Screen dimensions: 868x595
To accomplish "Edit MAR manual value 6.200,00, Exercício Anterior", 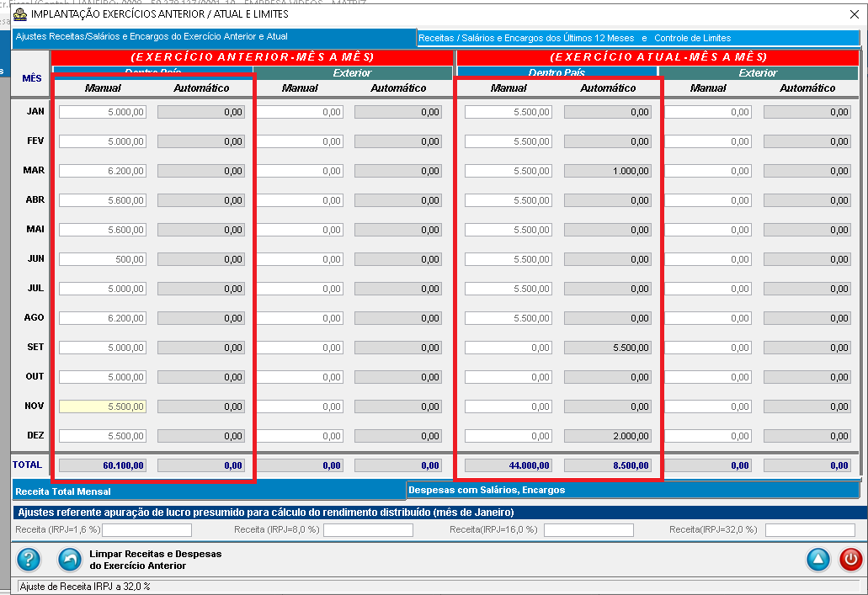I will point(103,171).
